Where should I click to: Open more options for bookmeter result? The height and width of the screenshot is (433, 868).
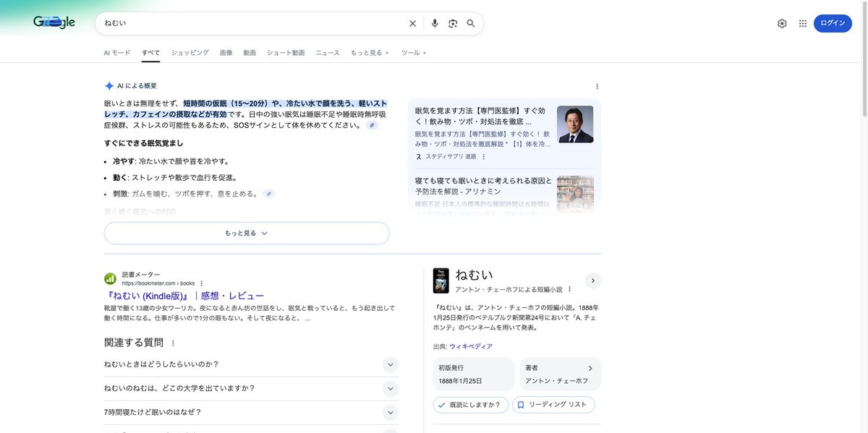pyautogui.click(x=202, y=283)
